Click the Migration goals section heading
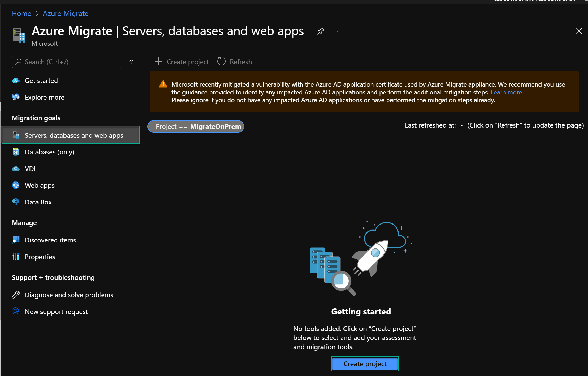The image size is (588, 376). coord(36,118)
